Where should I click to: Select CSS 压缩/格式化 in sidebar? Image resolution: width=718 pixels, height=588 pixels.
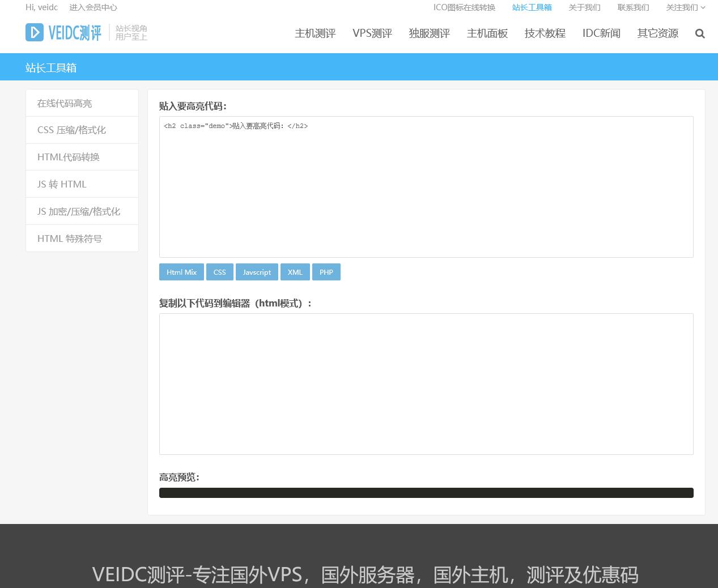point(71,130)
